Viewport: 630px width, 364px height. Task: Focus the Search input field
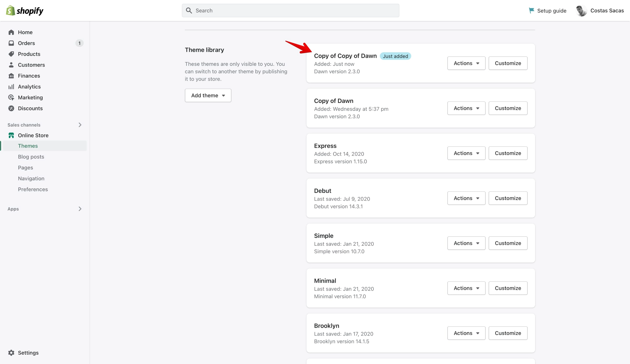pyautogui.click(x=290, y=10)
